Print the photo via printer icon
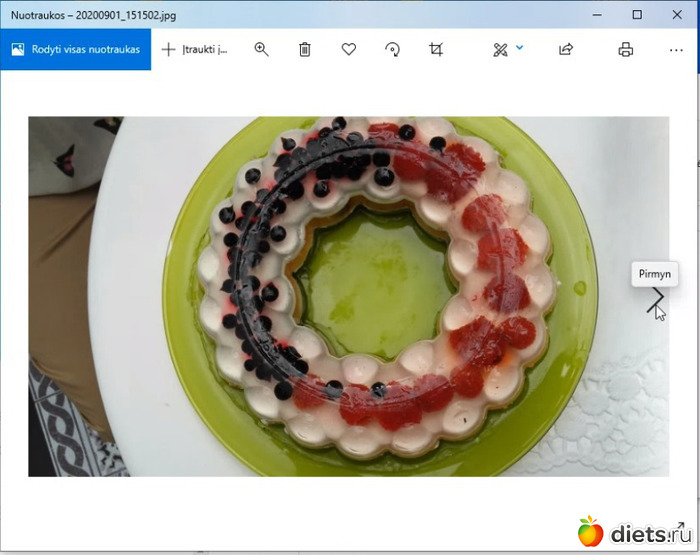The image size is (700, 555). tap(626, 49)
